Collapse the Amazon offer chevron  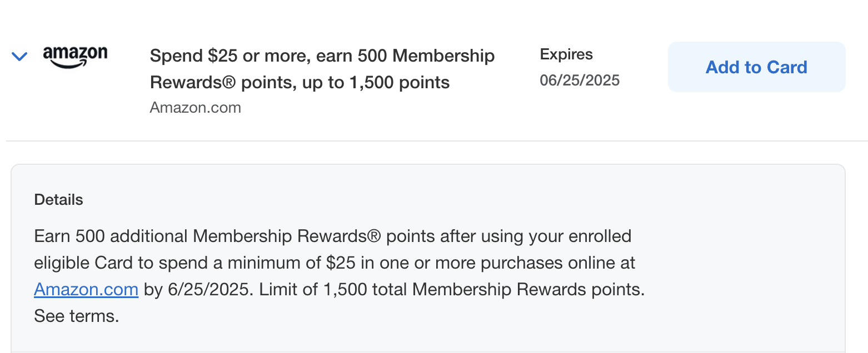(19, 57)
